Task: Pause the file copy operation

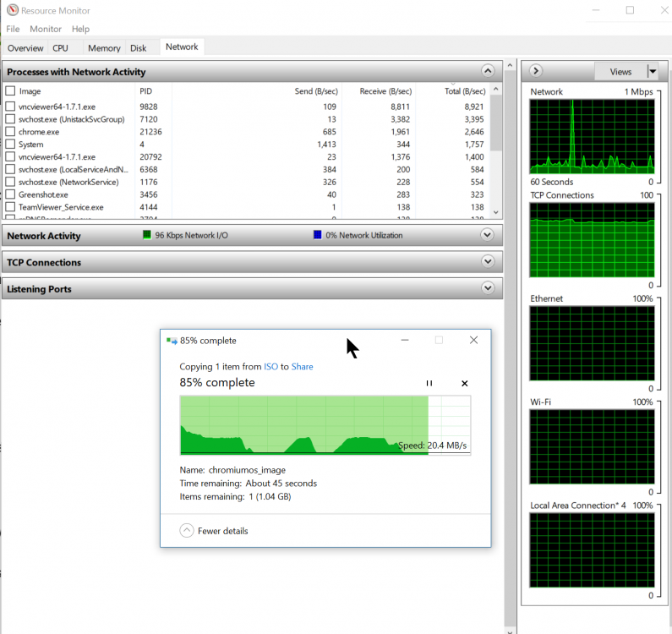Action: click(429, 383)
